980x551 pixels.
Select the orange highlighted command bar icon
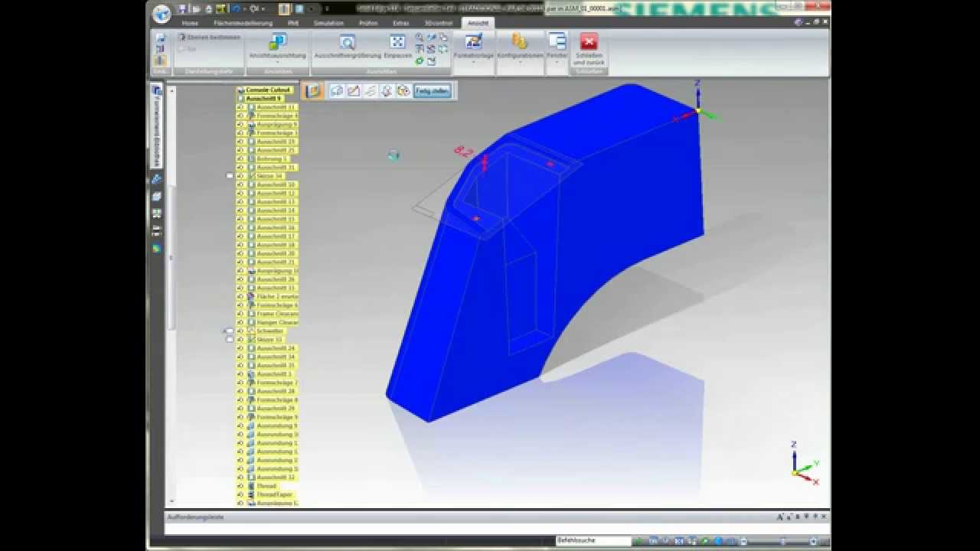click(312, 91)
